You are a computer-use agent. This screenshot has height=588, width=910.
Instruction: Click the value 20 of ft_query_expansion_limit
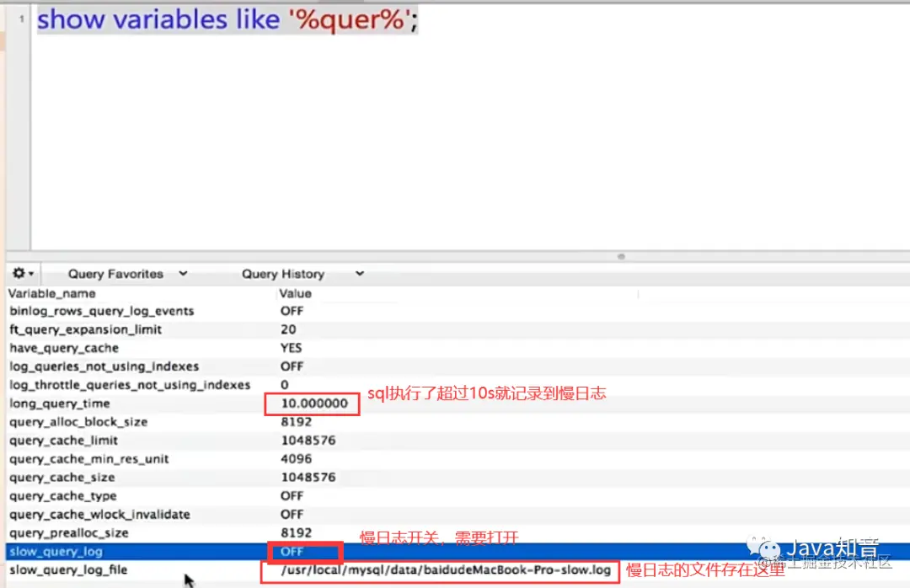point(288,329)
